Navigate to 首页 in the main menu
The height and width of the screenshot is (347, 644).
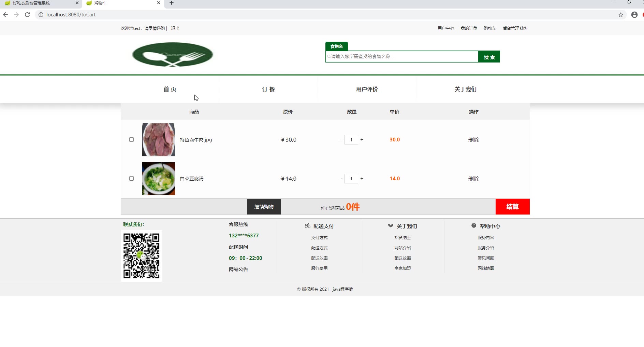(x=170, y=89)
